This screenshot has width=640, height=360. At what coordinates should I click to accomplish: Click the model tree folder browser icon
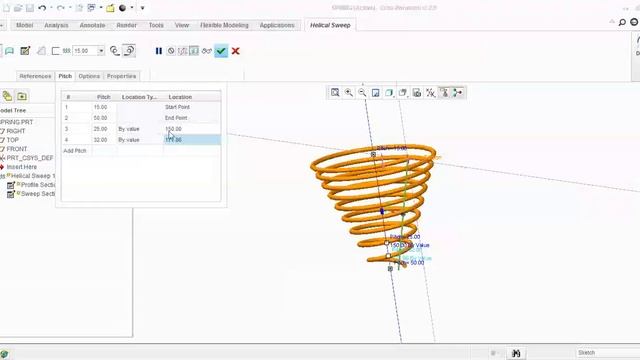point(22,96)
